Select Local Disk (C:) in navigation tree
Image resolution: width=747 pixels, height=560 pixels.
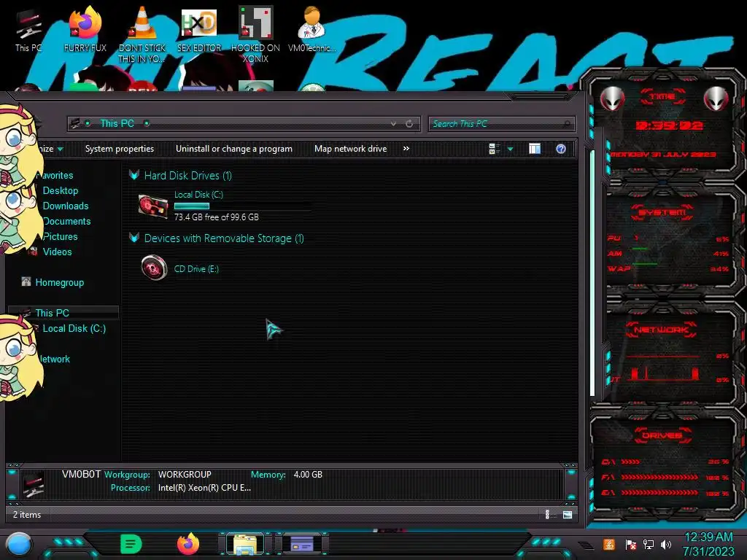click(x=74, y=328)
